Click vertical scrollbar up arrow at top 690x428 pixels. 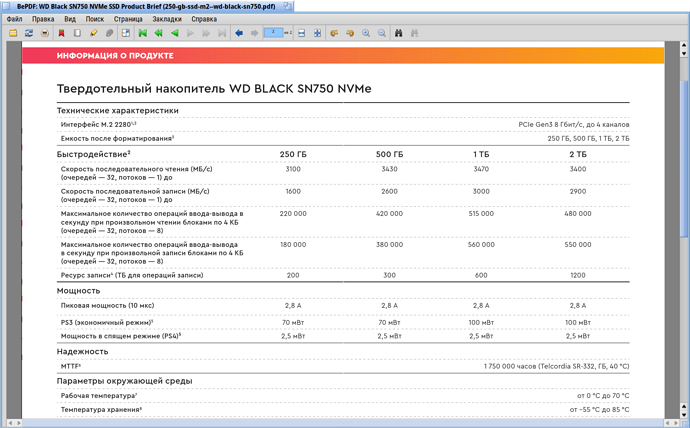(x=684, y=45)
